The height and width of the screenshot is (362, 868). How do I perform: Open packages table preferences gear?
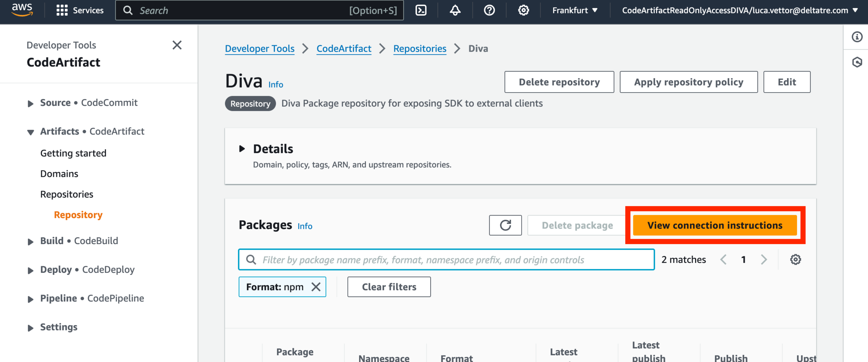[795, 260]
